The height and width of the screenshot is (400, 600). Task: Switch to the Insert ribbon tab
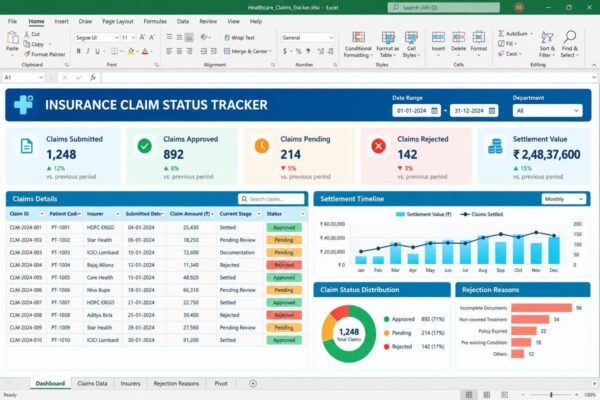click(61, 21)
